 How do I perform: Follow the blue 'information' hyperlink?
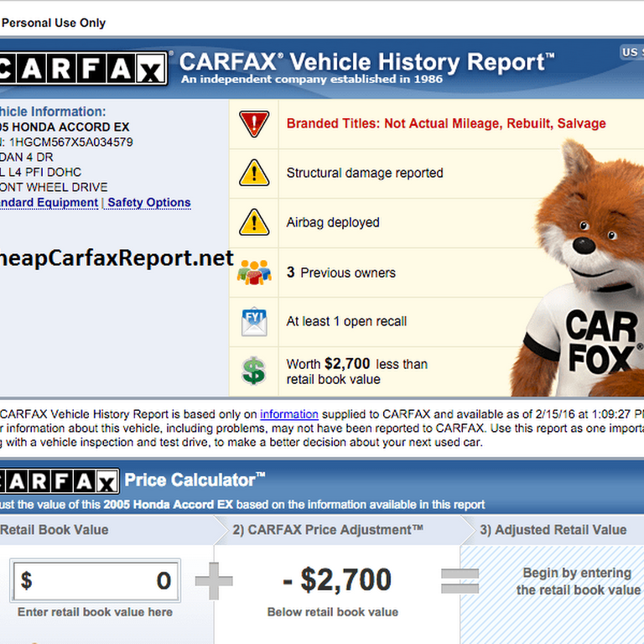[x=289, y=414]
